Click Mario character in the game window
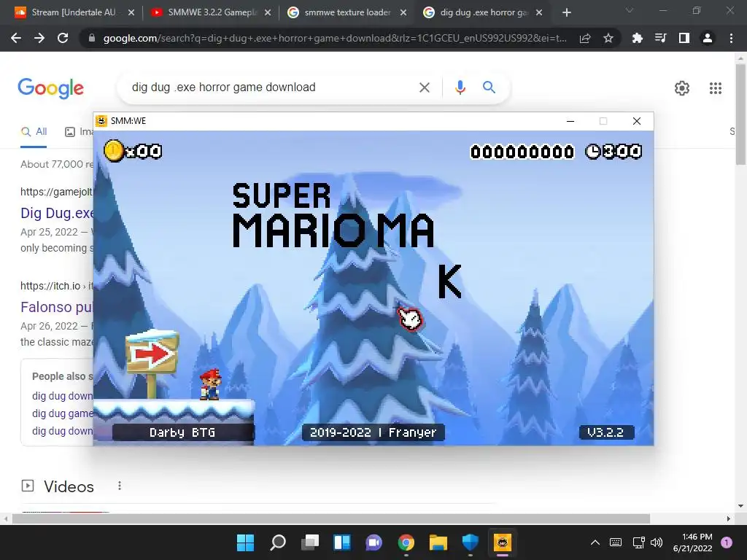The height and width of the screenshot is (560, 747). tap(210, 384)
